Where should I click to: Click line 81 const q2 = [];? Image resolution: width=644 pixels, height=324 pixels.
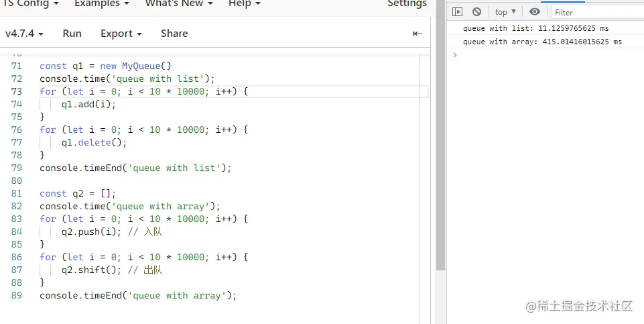78,193
